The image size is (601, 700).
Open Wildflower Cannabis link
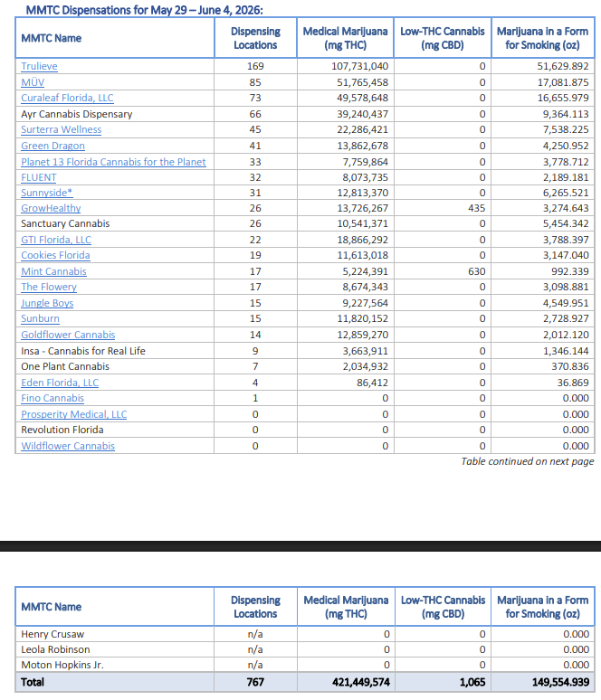click(68, 446)
